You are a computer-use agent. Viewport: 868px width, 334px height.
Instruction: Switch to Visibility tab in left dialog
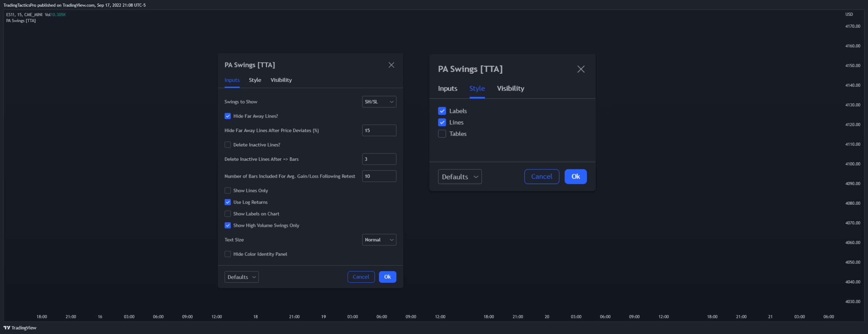(281, 80)
